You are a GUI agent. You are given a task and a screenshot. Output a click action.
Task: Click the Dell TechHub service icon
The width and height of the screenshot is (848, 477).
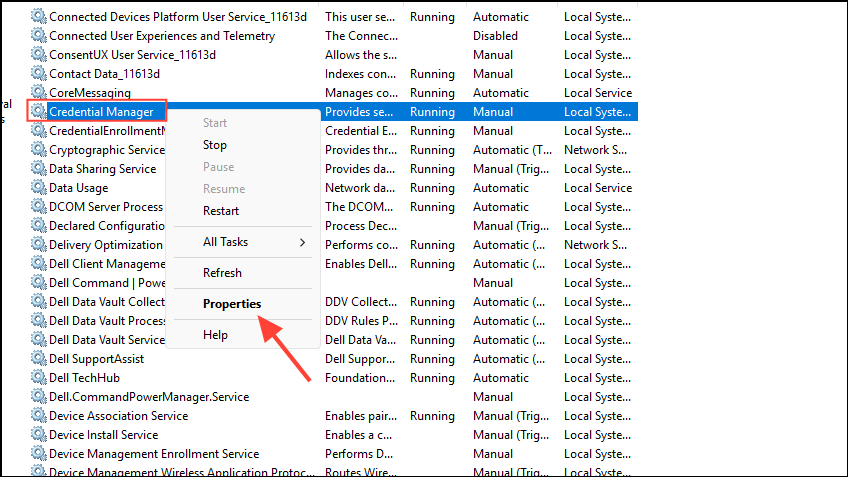[39, 378]
